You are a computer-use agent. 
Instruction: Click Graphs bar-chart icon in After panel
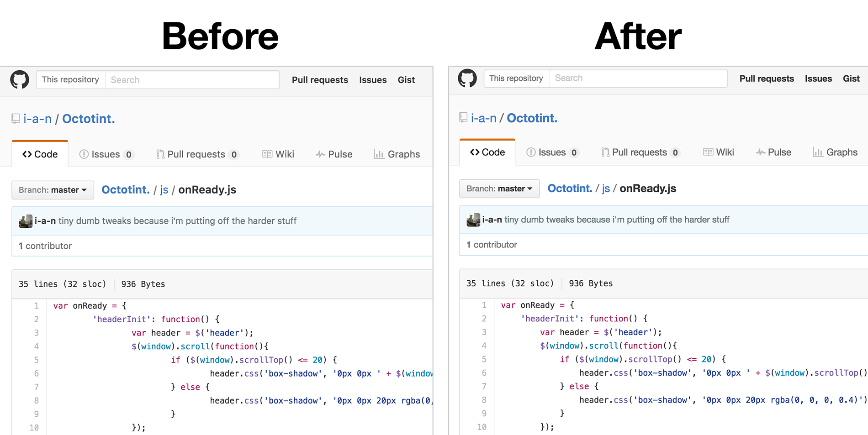tap(818, 152)
